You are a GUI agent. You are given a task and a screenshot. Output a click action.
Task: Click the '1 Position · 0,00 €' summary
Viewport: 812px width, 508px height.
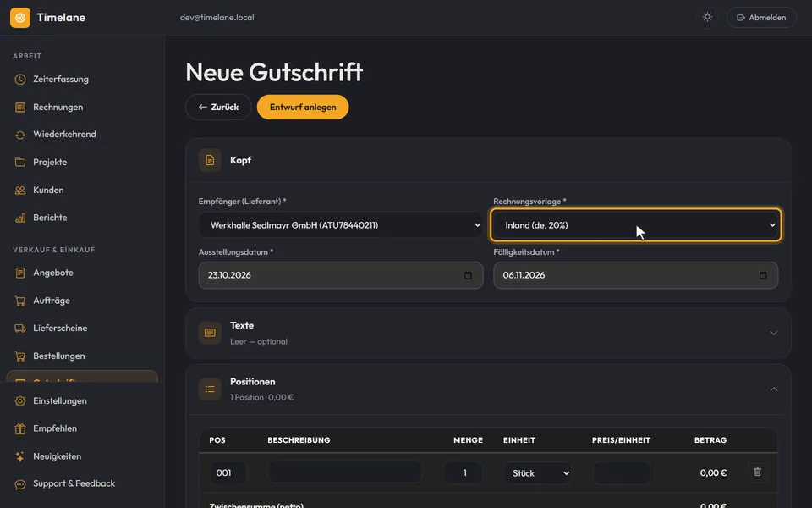[x=261, y=398]
